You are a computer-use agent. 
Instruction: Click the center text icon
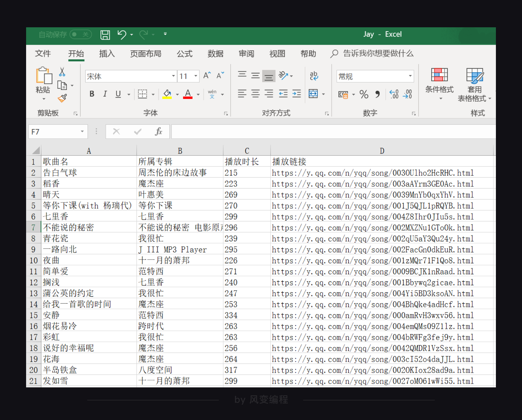[x=255, y=94]
